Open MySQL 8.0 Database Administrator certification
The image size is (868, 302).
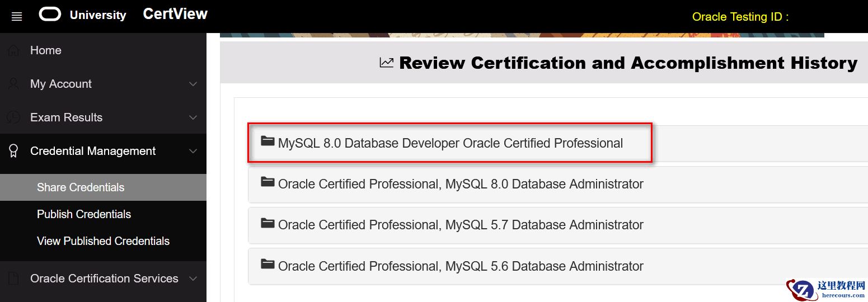[460, 184]
